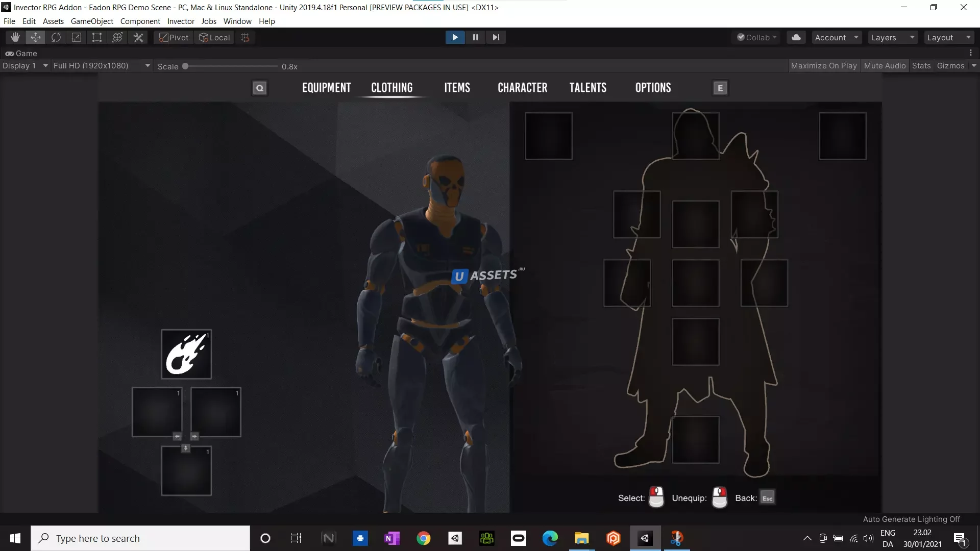
Task: Click the Windows taskbar search box
Action: click(x=140, y=538)
